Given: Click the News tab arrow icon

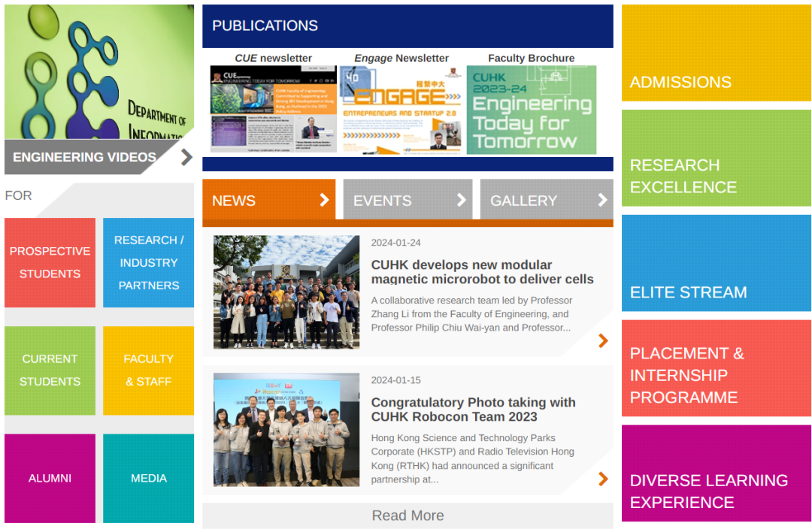Looking at the screenshot, I should tap(324, 200).
